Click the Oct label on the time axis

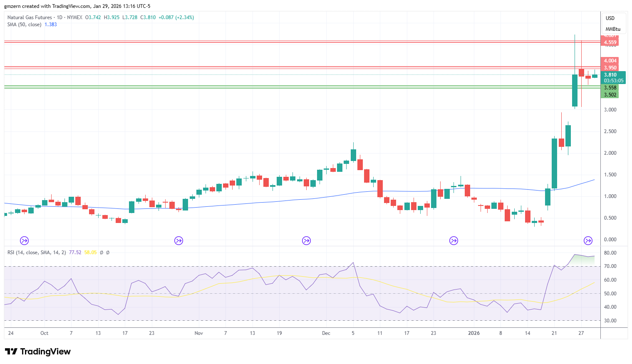click(45, 333)
